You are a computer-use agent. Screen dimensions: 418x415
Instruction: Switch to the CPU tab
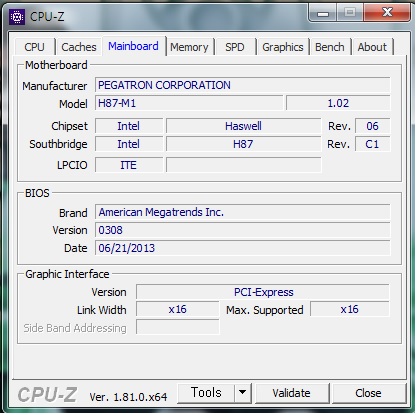point(34,47)
